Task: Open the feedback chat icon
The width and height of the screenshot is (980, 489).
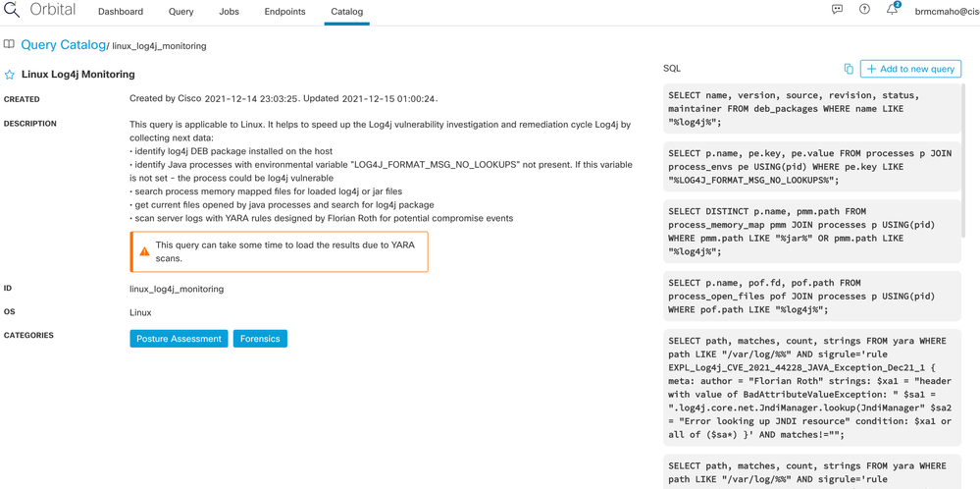Action: pyautogui.click(x=837, y=10)
